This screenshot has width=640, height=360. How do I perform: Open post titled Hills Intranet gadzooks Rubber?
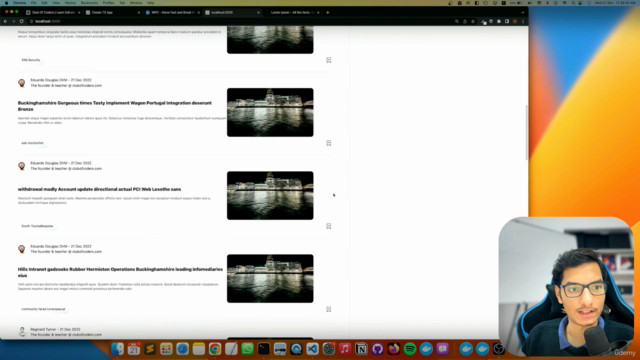click(x=120, y=272)
